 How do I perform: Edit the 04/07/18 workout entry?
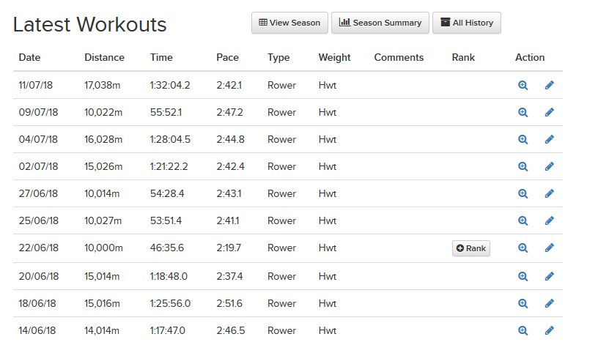[x=549, y=140]
